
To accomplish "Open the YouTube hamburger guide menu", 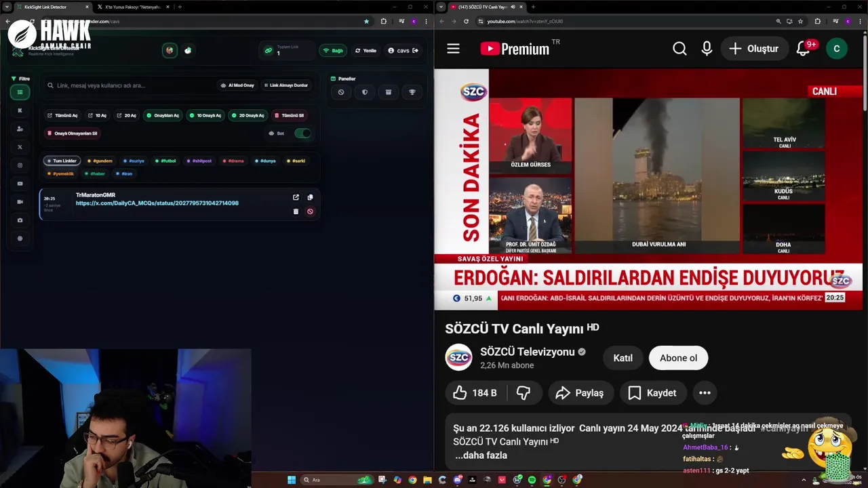I will click(453, 49).
